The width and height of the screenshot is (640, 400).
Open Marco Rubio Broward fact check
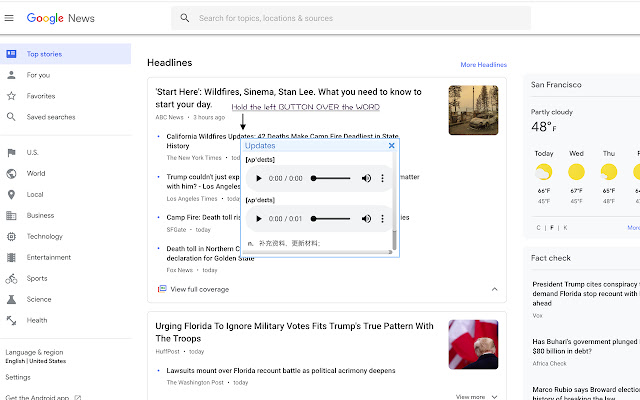(x=586, y=393)
